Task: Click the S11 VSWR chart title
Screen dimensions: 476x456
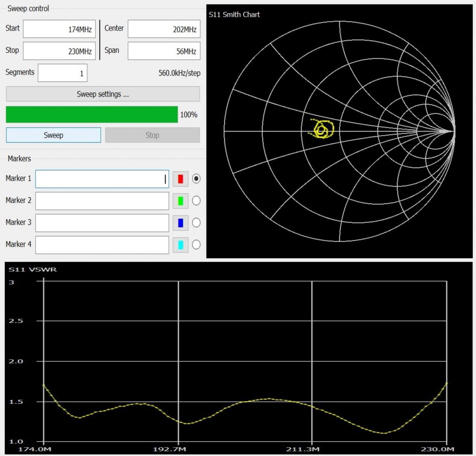Action: coord(33,270)
